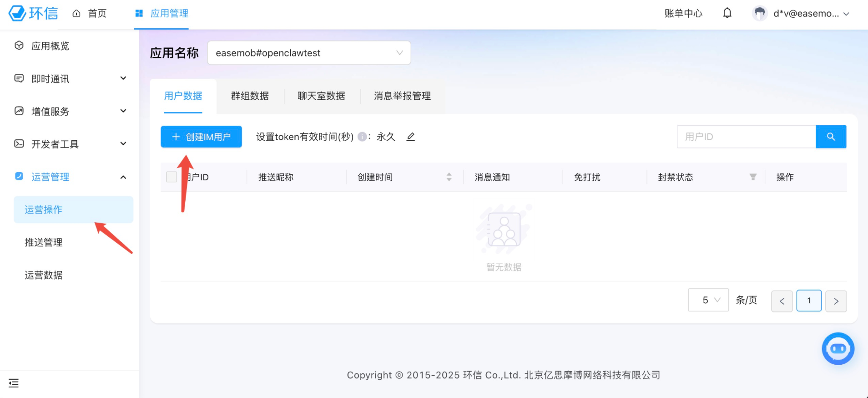Select page 1 in pagination
The width and height of the screenshot is (868, 398).
tap(809, 301)
